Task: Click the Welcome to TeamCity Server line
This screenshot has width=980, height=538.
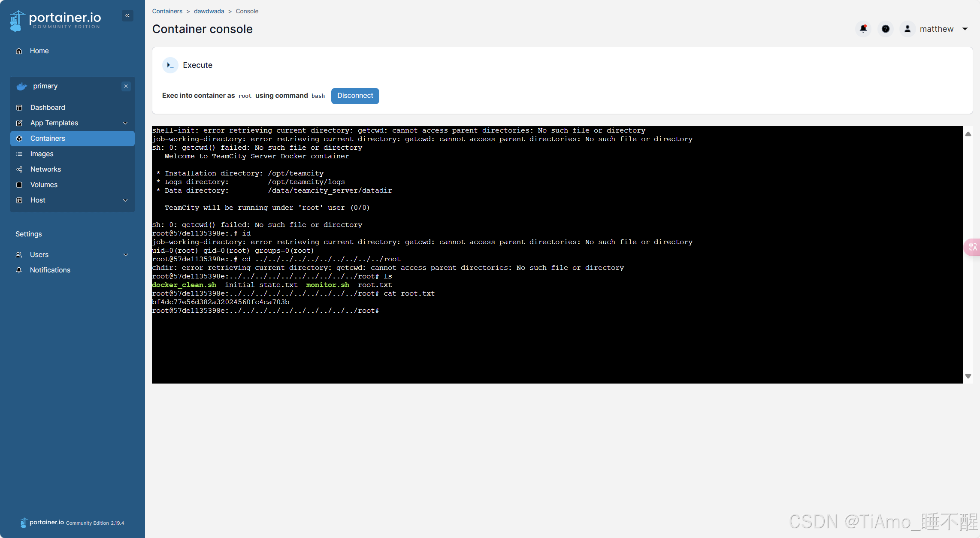Action: tap(257, 156)
